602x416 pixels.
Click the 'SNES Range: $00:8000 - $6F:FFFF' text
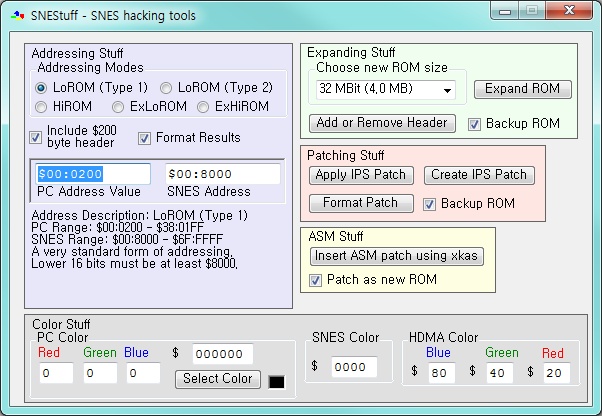(127, 239)
